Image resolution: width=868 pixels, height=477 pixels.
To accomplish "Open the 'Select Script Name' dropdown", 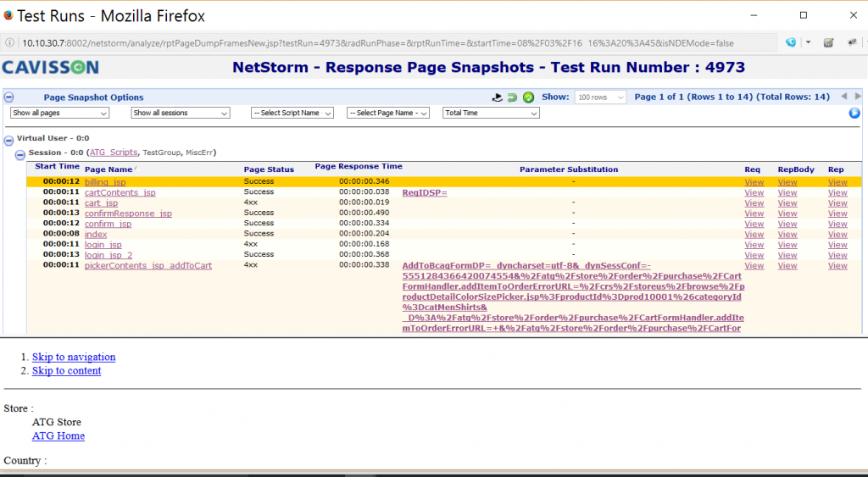I will [x=292, y=113].
